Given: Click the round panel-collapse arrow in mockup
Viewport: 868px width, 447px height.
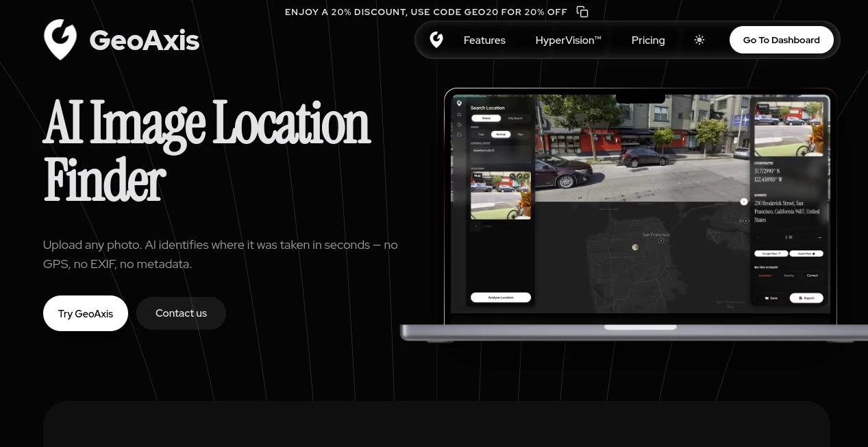Looking at the screenshot, I should pyautogui.click(x=744, y=202).
